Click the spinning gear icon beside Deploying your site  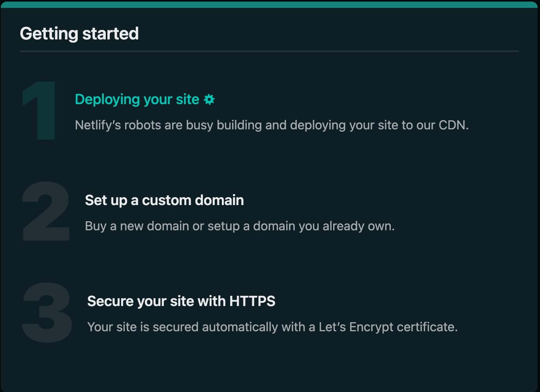(x=209, y=100)
